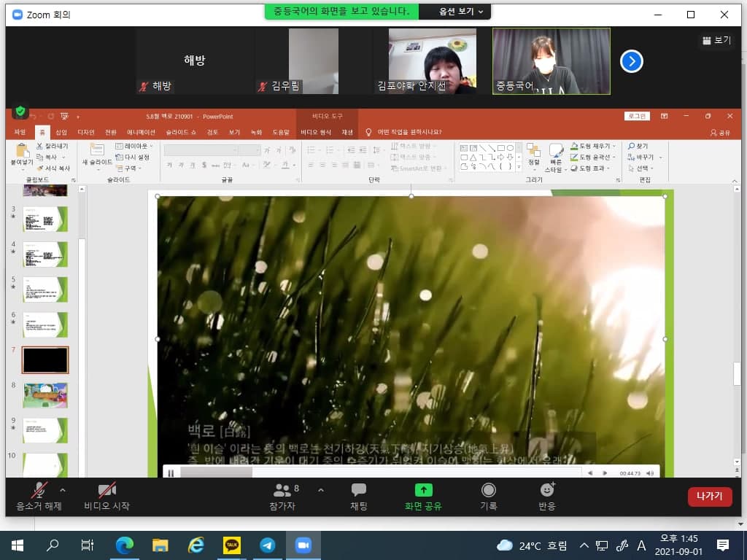This screenshot has height=560, width=747.
Task: Select slide 5 thumbnail
Action: click(x=45, y=289)
